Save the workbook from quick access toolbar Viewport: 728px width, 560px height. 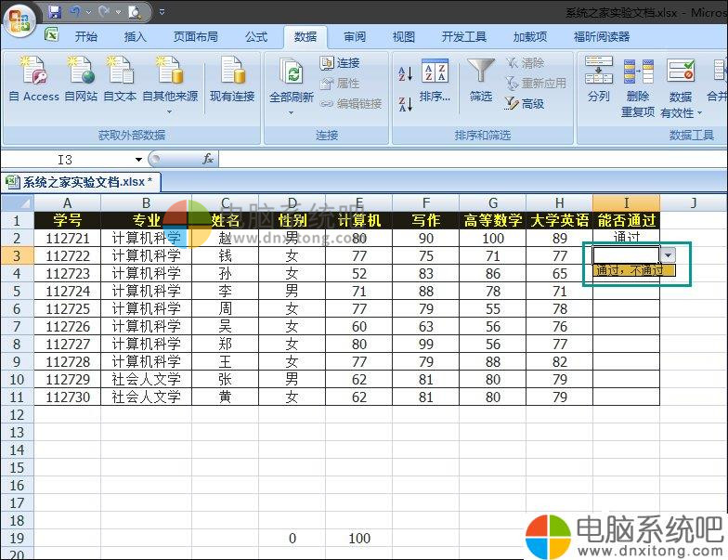[55, 12]
